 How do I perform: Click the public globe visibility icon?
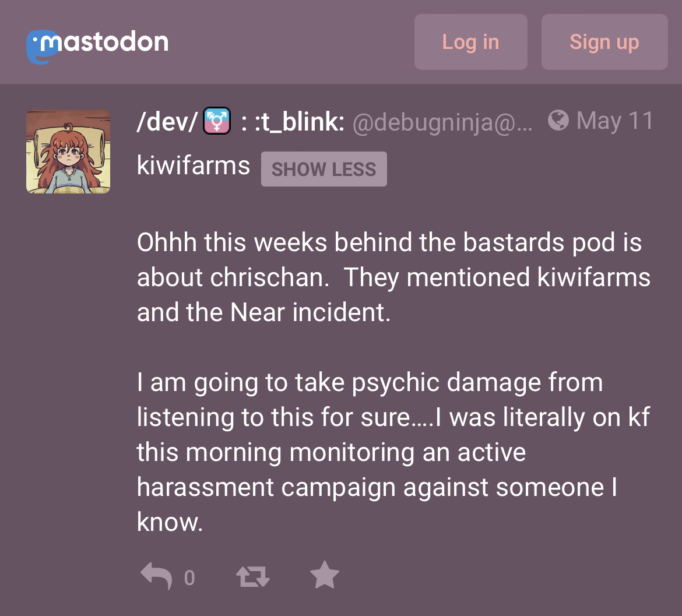(x=558, y=120)
